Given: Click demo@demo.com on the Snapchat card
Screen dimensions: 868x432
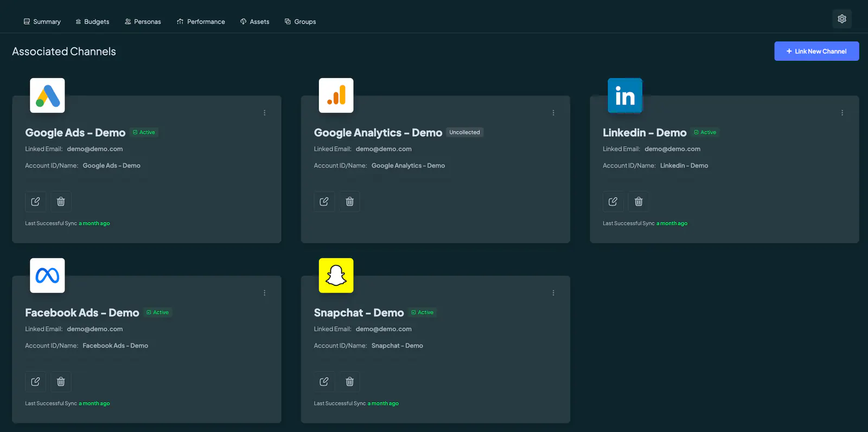Looking at the screenshot, I should pos(384,329).
